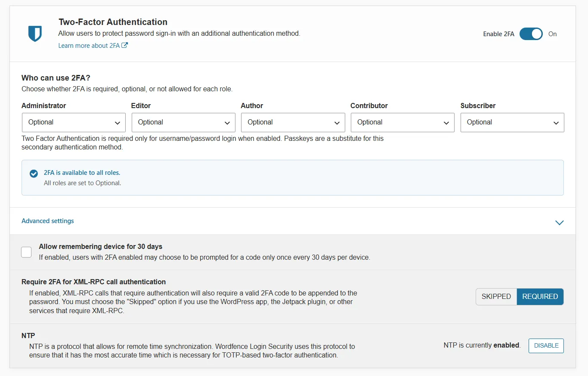Image resolution: width=588 pixels, height=376 pixels.
Task: Click the Subscriber role label
Action: [x=478, y=106]
